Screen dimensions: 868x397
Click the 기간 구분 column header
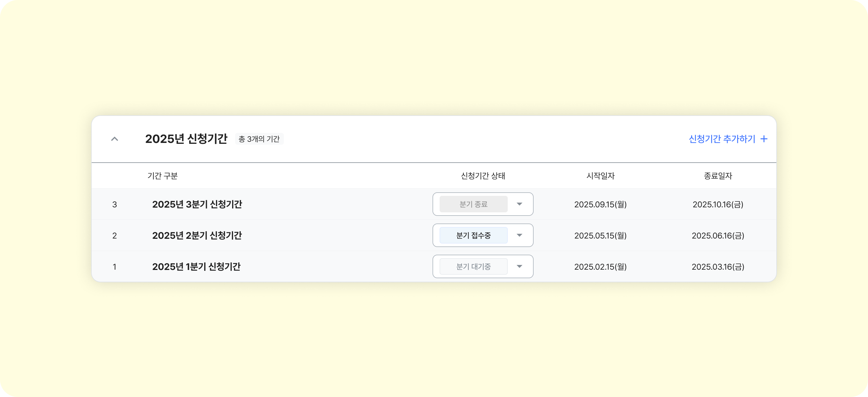click(x=162, y=176)
